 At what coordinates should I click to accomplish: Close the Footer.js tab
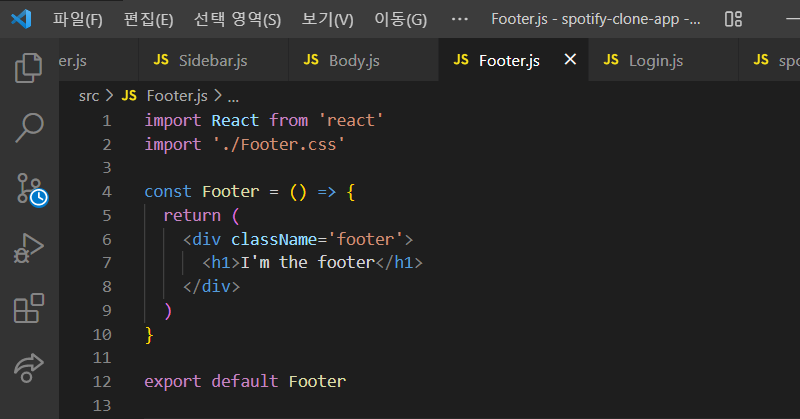(x=570, y=60)
